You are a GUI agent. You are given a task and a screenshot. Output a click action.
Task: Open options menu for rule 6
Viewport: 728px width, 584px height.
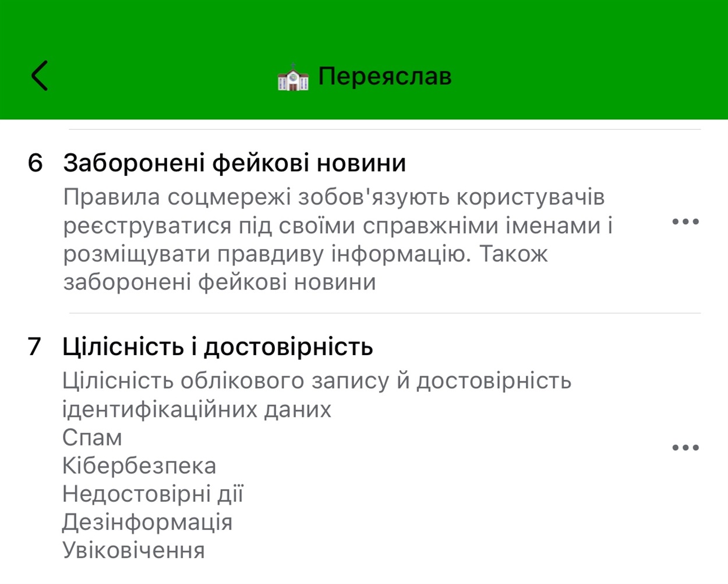[x=685, y=222]
